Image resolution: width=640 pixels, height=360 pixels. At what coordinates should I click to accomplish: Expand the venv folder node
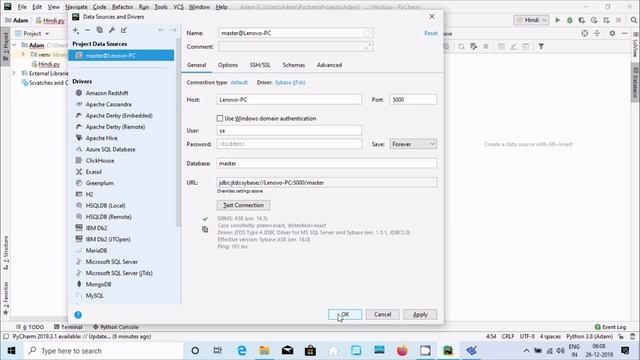point(23,54)
